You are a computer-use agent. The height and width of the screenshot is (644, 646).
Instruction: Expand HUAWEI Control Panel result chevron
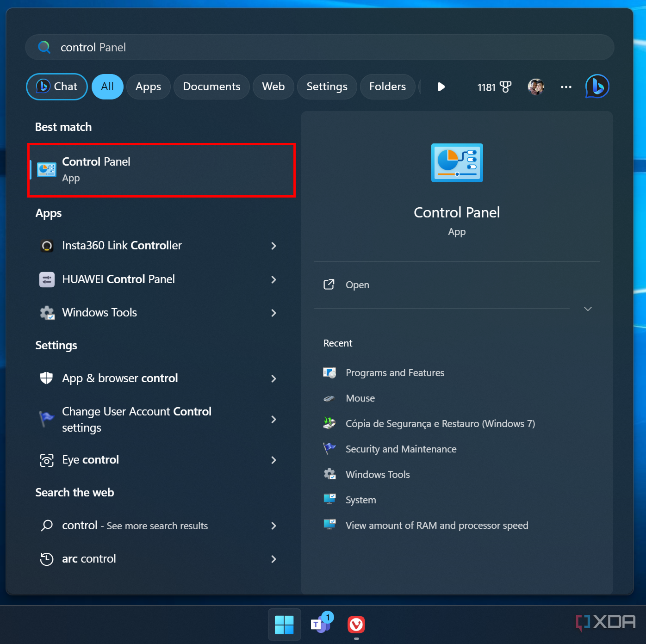tap(273, 279)
